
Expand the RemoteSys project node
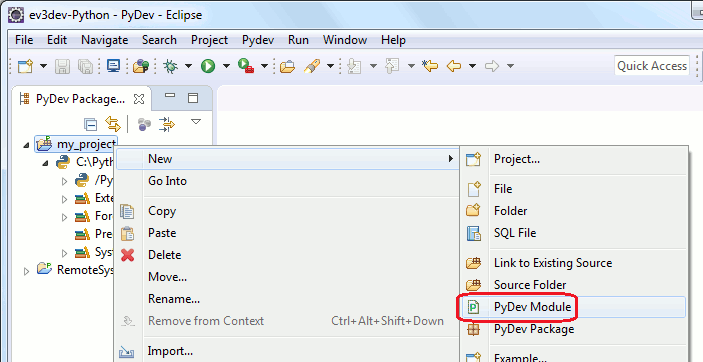[26, 271]
